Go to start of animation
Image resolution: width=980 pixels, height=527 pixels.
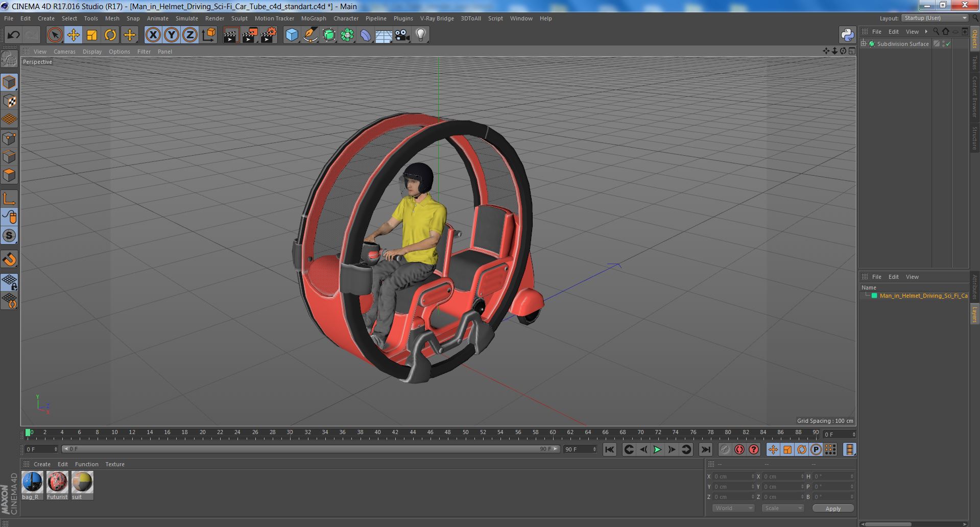coord(610,449)
